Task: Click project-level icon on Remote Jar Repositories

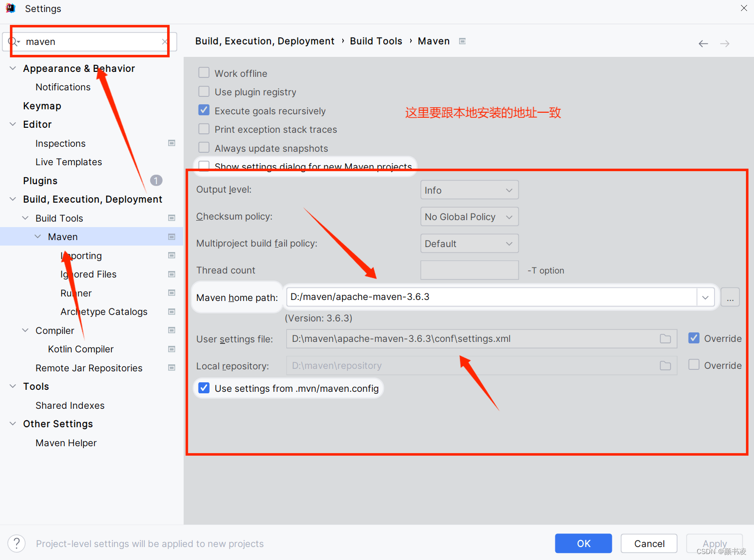Action: tap(172, 368)
